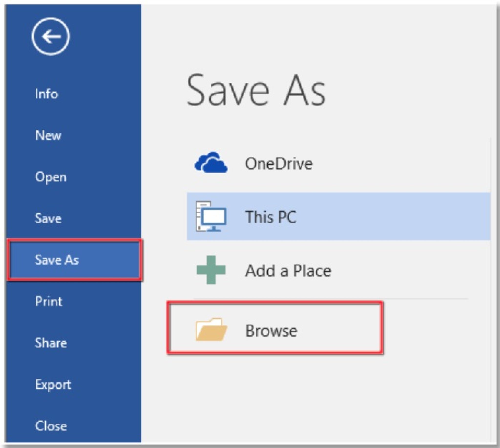Select the highlighted Save As option
Screen dimensions: 500x448
click(57, 260)
